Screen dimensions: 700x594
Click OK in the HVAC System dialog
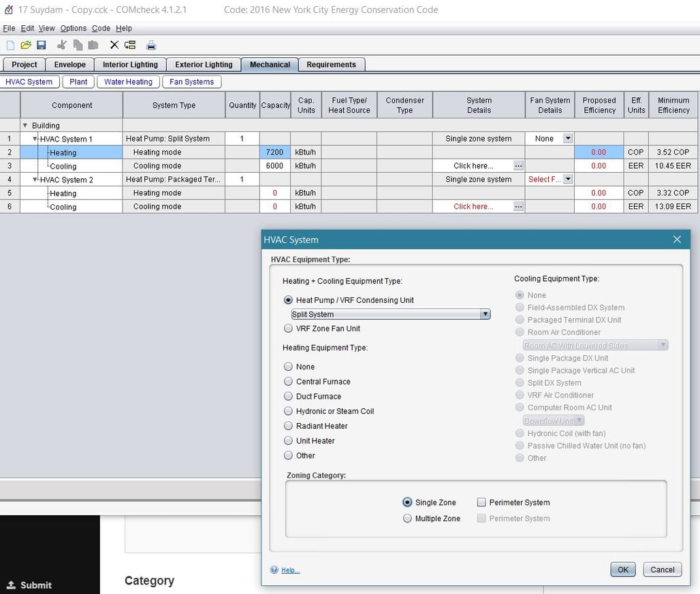622,570
